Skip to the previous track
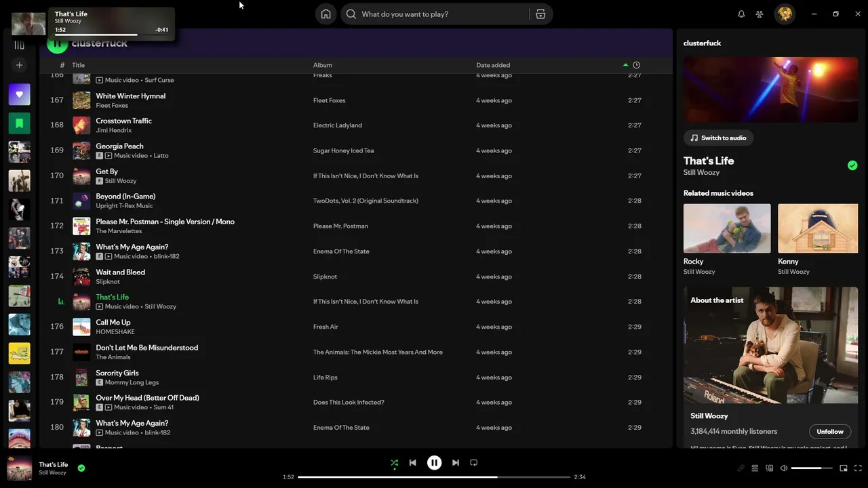The height and width of the screenshot is (488, 868). click(412, 463)
